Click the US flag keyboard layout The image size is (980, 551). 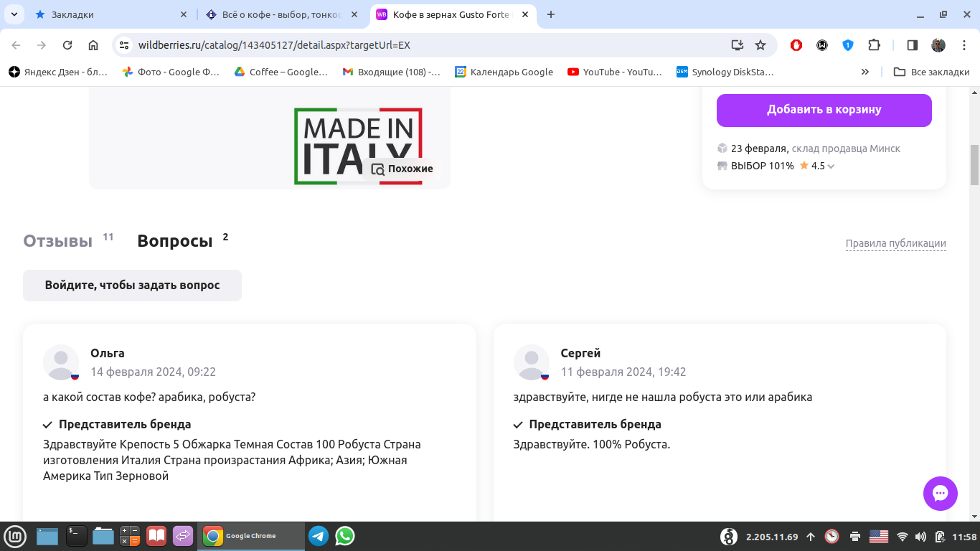pyautogui.click(x=879, y=537)
